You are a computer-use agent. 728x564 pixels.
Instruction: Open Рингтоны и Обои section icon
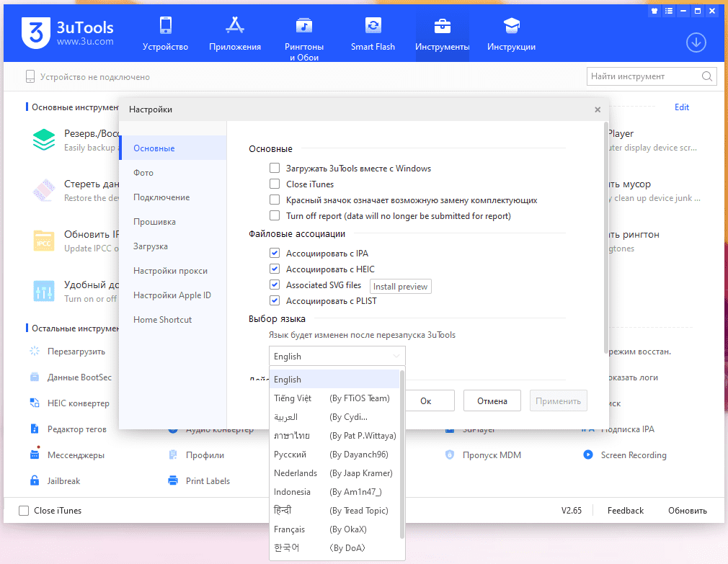[x=304, y=25]
